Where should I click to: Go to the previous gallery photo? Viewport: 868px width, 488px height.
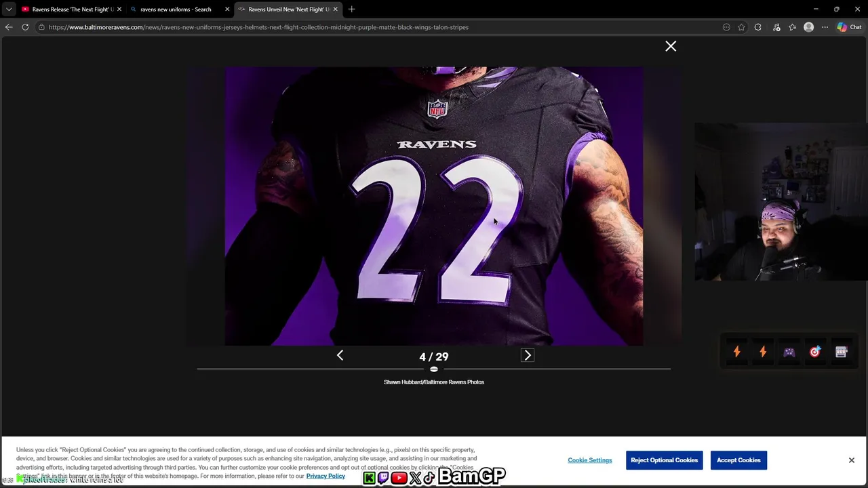click(x=340, y=355)
